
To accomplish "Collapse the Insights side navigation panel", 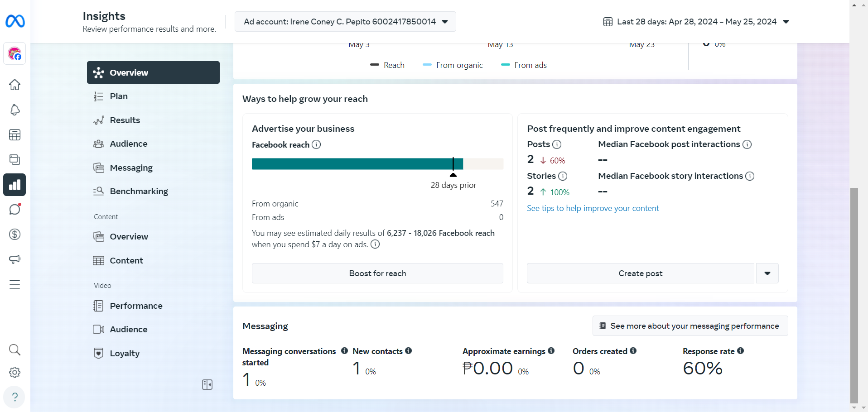I will 207,384.
